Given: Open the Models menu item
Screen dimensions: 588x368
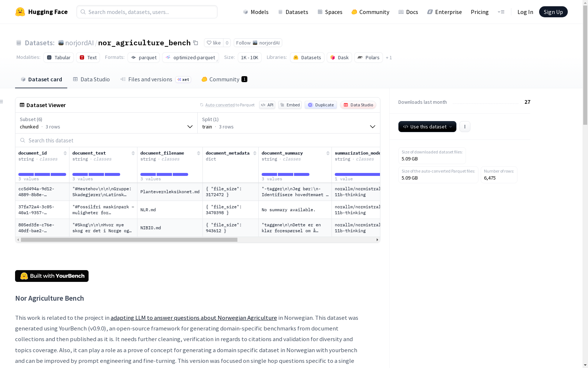Looking at the screenshot, I should point(256,12).
